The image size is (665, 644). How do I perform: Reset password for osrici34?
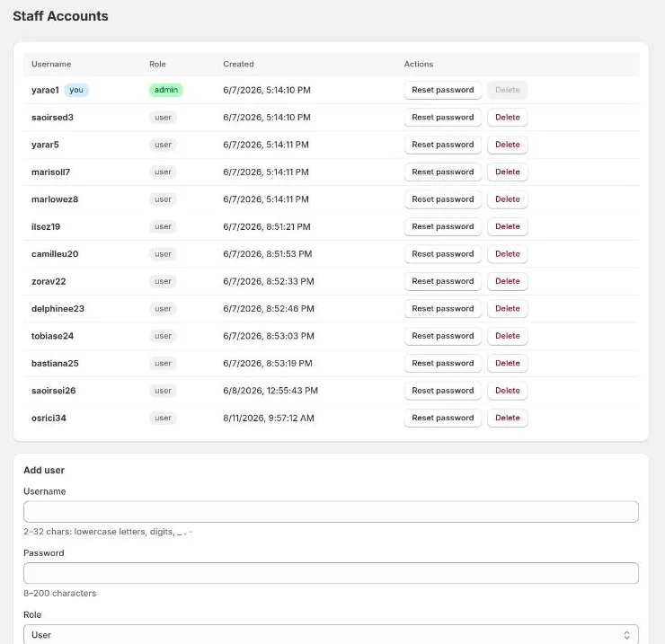pos(443,418)
